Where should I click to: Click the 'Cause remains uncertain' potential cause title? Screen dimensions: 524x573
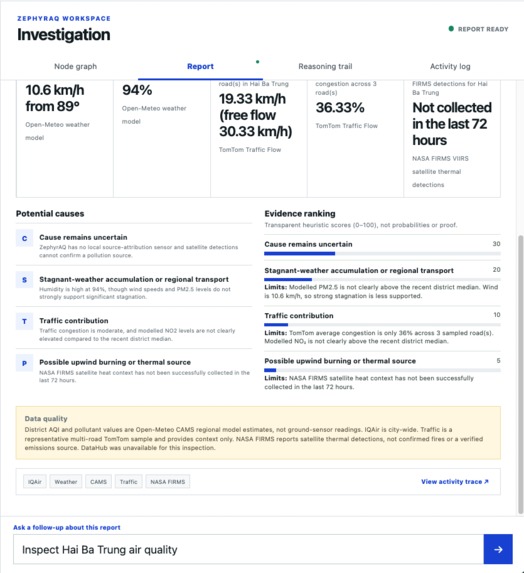83,237
